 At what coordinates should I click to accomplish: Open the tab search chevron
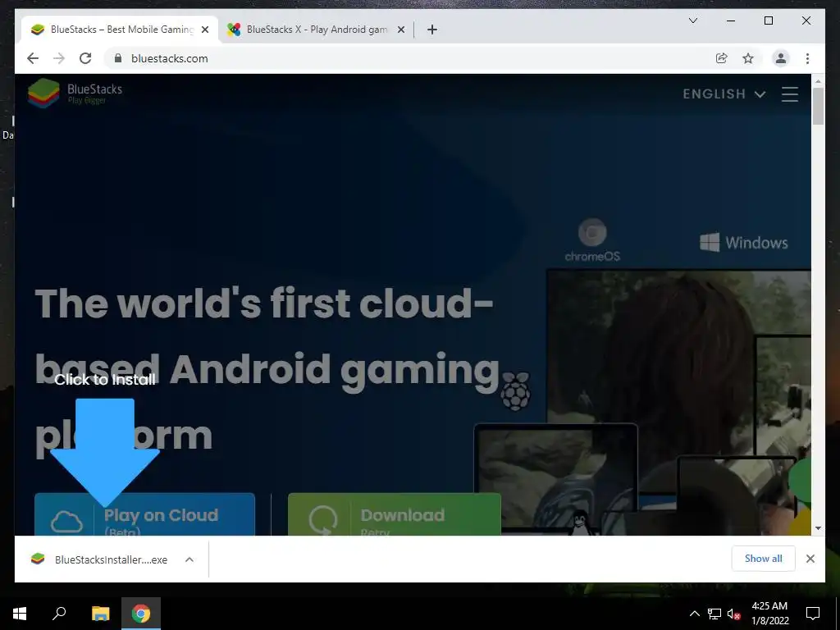(x=692, y=21)
